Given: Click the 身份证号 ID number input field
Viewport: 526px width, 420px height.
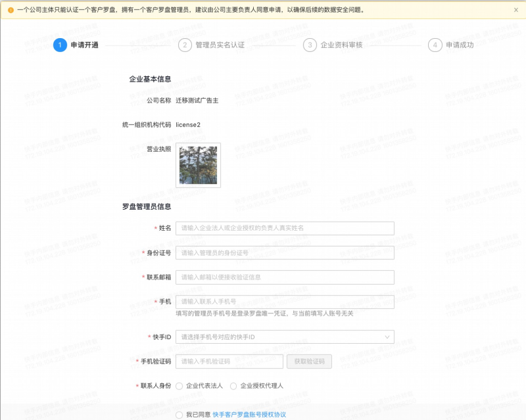Looking at the screenshot, I should coord(286,252).
